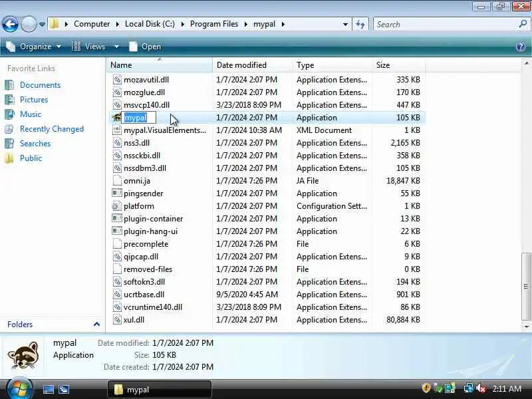Open Documents favorite link
The height and width of the screenshot is (399, 532).
tap(40, 85)
